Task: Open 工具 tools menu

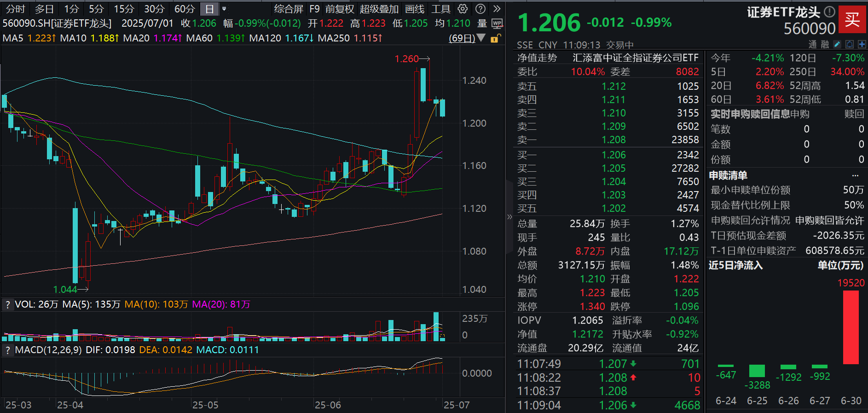Action: click(x=441, y=9)
